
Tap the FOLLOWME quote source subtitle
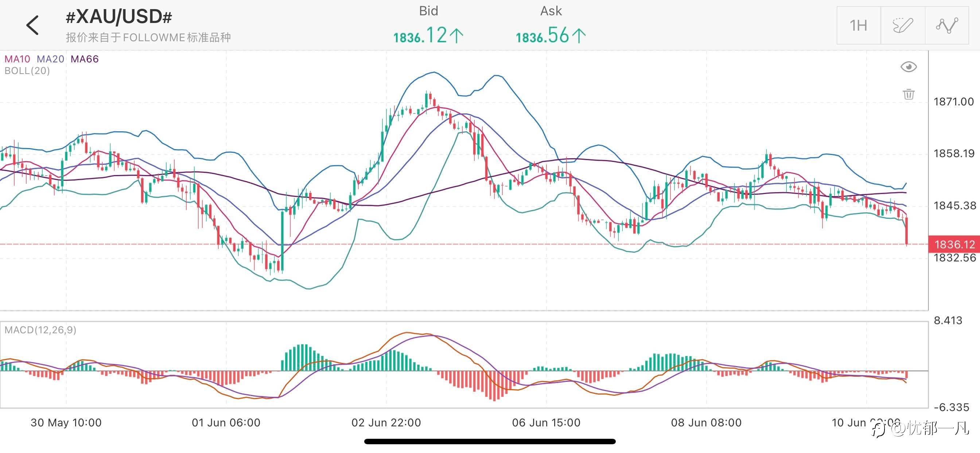(148, 37)
